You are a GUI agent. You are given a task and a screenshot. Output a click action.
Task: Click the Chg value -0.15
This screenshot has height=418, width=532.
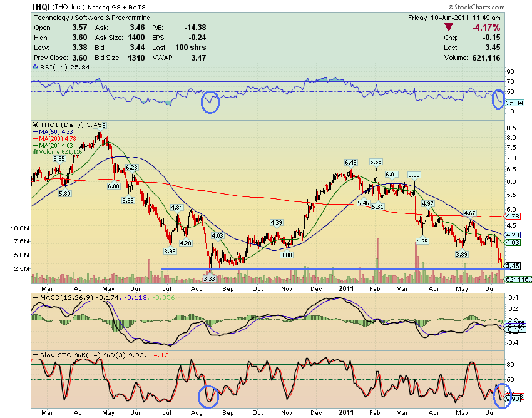[x=491, y=38]
